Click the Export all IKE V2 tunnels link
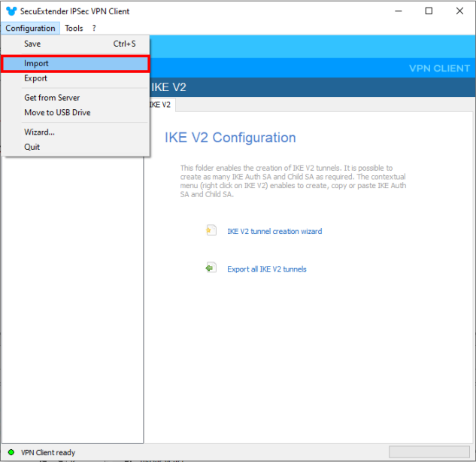Viewport: 476px width, 462px height. [x=267, y=269]
